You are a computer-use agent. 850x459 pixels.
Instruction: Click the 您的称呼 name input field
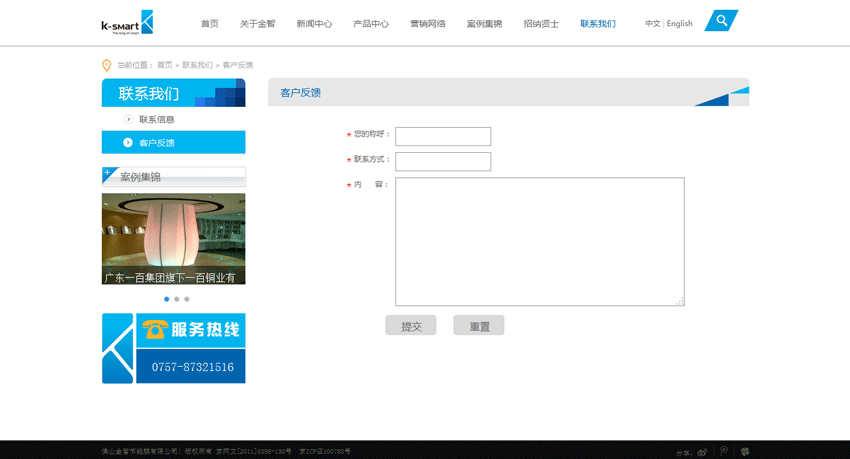pyautogui.click(x=443, y=136)
